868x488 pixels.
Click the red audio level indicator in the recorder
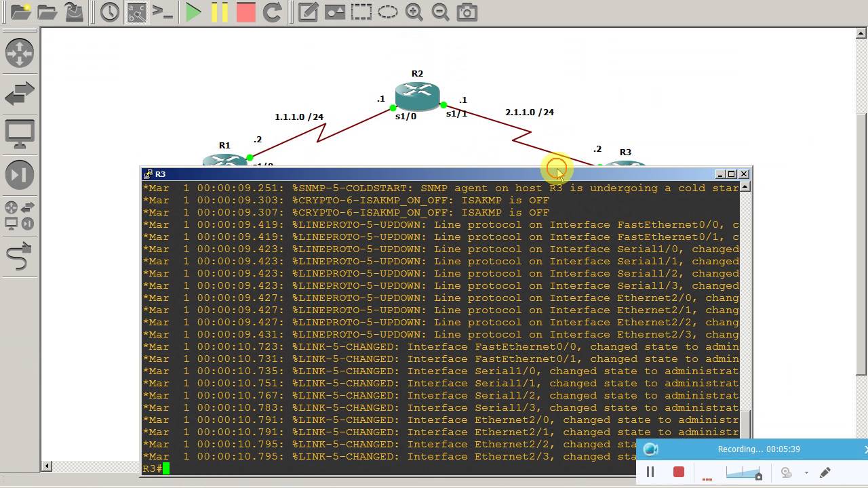click(x=707, y=479)
